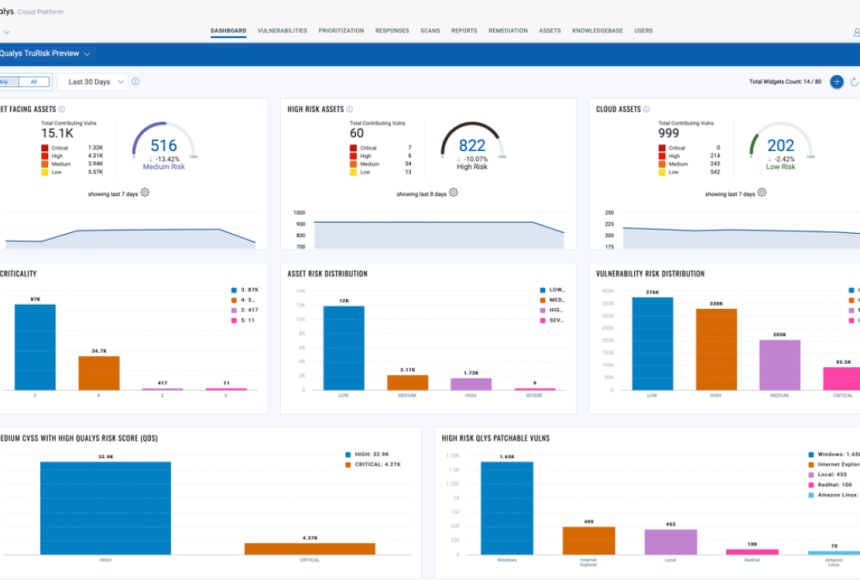
Task: Expand the Qualys TruRisk Preview dashboard selector
Action: point(87,54)
